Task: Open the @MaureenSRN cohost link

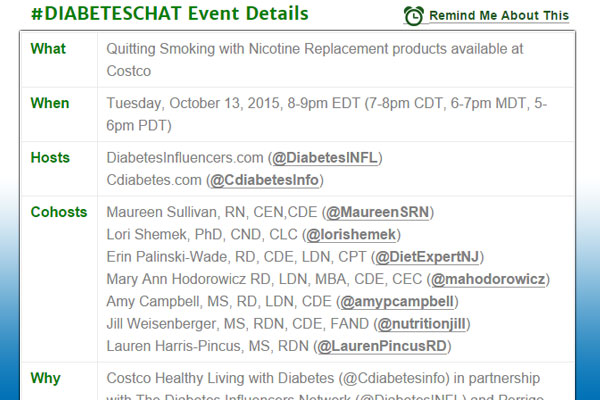Action: (377, 212)
